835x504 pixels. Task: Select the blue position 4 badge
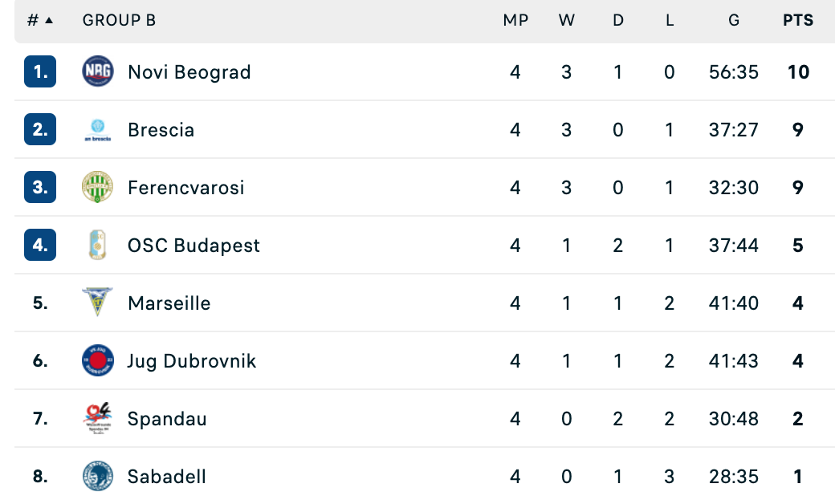coord(40,245)
